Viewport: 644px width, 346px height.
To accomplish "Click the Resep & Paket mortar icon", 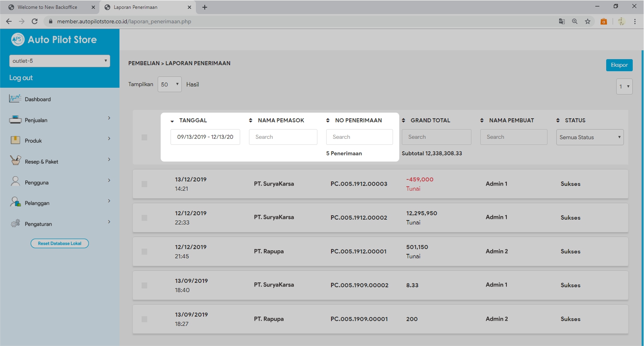I will 15,161.
